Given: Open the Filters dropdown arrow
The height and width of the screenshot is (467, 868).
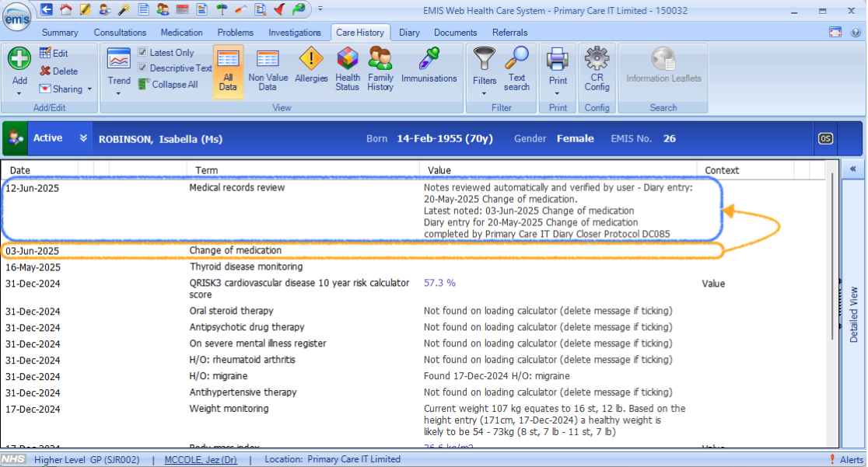Looking at the screenshot, I should (485, 93).
